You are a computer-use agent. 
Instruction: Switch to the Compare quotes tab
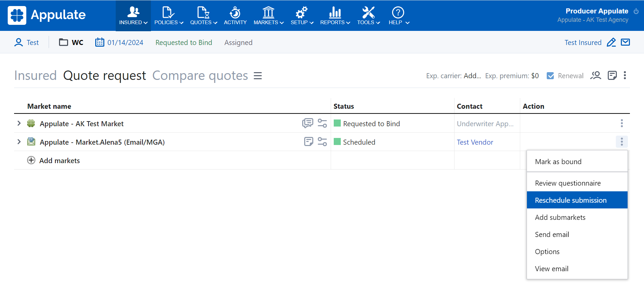[200, 76]
